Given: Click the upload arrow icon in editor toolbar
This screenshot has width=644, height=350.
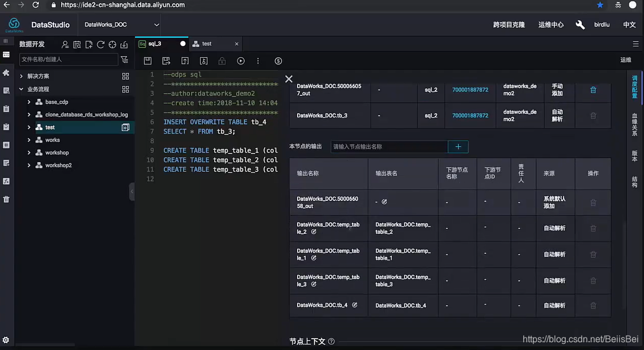Looking at the screenshot, I should point(185,61).
